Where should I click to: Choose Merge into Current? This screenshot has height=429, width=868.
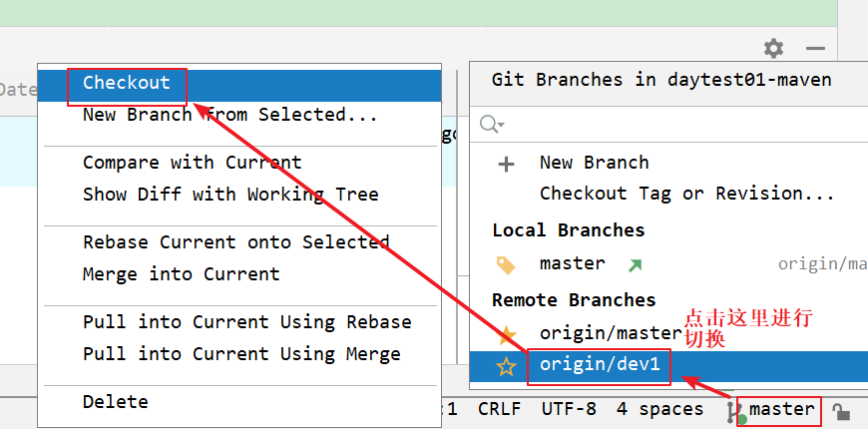181,274
